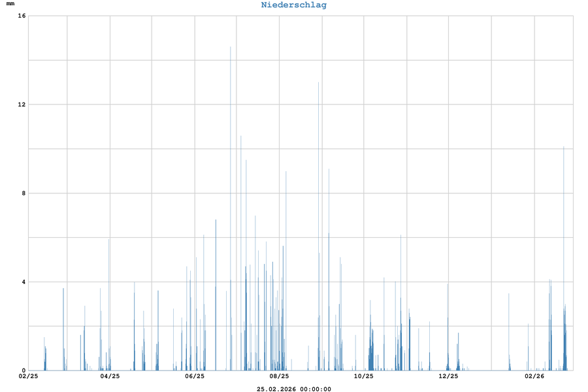Click the Niederschlag chart title
This screenshot has width=588, height=392.
(x=293, y=5)
